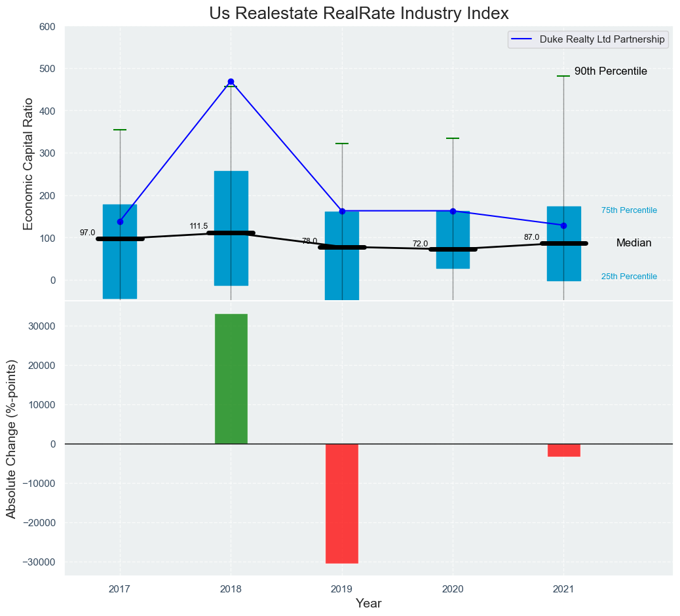
Task: Click the Median annotation label
Action: click(x=633, y=243)
